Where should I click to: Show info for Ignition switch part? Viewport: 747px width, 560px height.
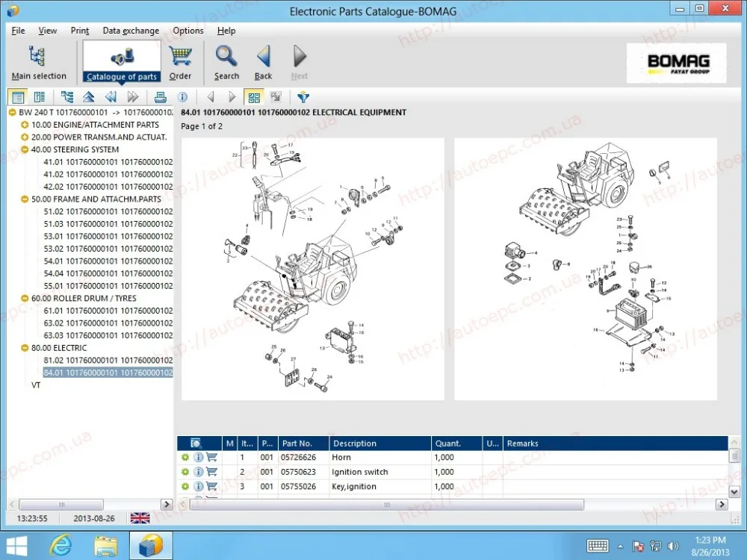(198, 472)
